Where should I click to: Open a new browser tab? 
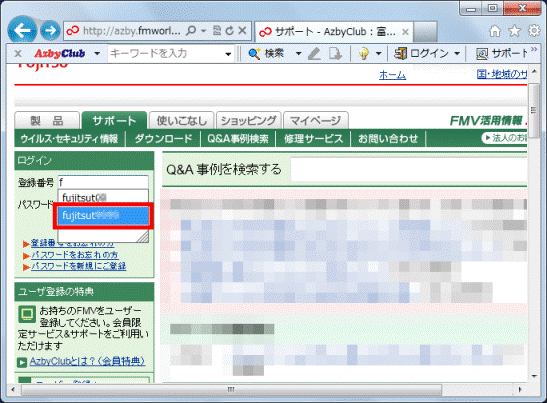coord(425,32)
